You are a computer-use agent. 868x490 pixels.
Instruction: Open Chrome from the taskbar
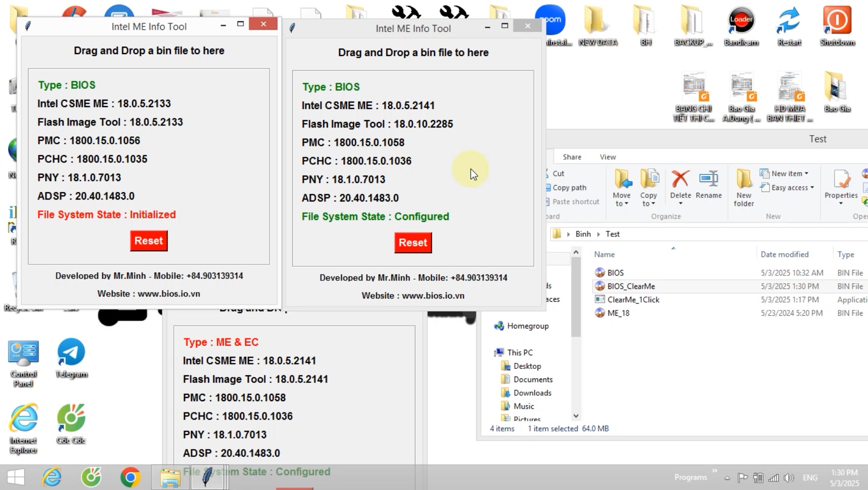pyautogui.click(x=130, y=477)
